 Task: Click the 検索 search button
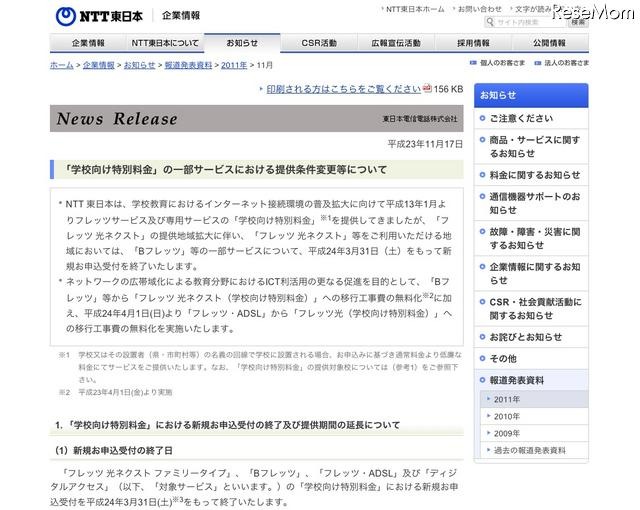(x=578, y=22)
